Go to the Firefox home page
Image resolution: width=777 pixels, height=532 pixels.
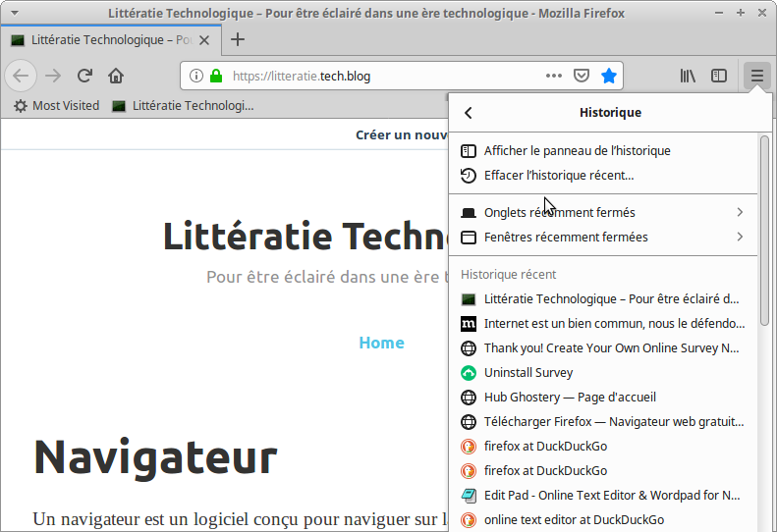point(116,76)
